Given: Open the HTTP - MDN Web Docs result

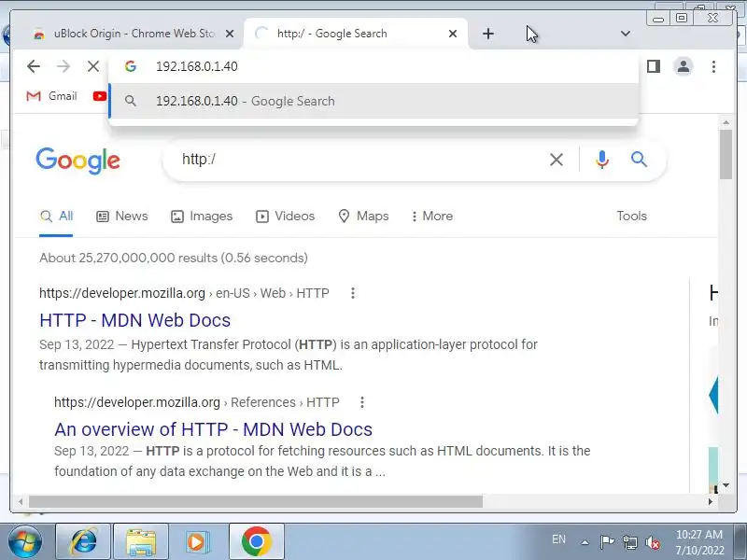Looking at the screenshot, I should [x=134, y=320].
